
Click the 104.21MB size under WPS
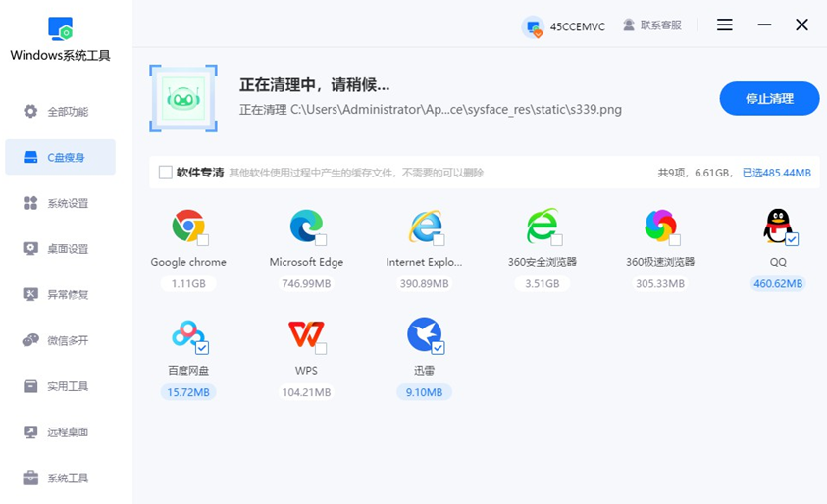306,392
